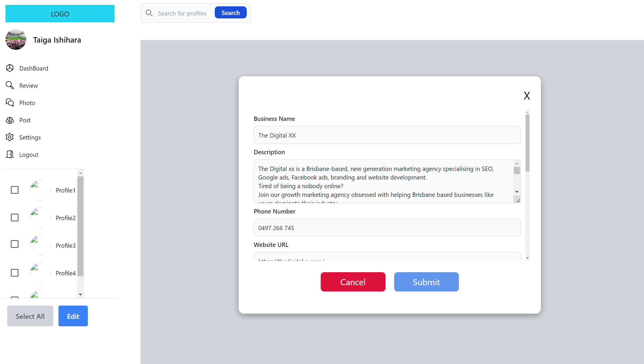Viewport: 644px width, 364px height.
Task: Open the DashBoard menu item
Action: tap(34, 68)
